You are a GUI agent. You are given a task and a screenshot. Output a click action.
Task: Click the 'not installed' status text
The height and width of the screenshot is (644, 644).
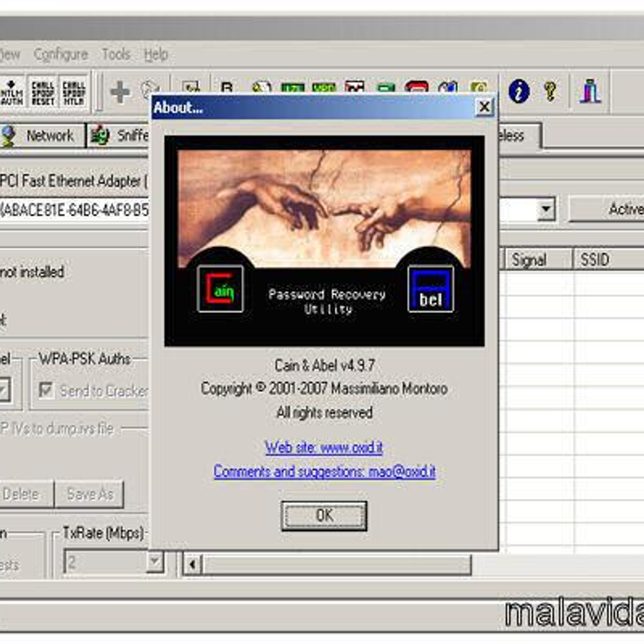[x=32, y=272]
